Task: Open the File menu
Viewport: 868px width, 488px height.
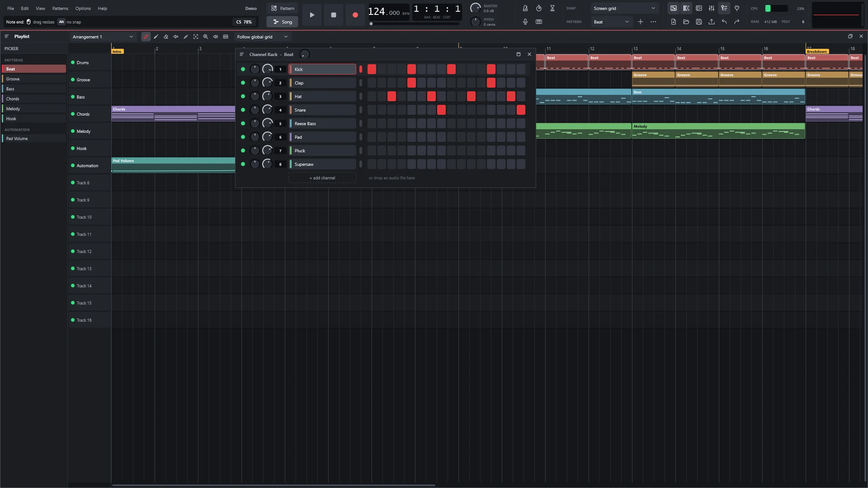Action: (x=10, y=9)
